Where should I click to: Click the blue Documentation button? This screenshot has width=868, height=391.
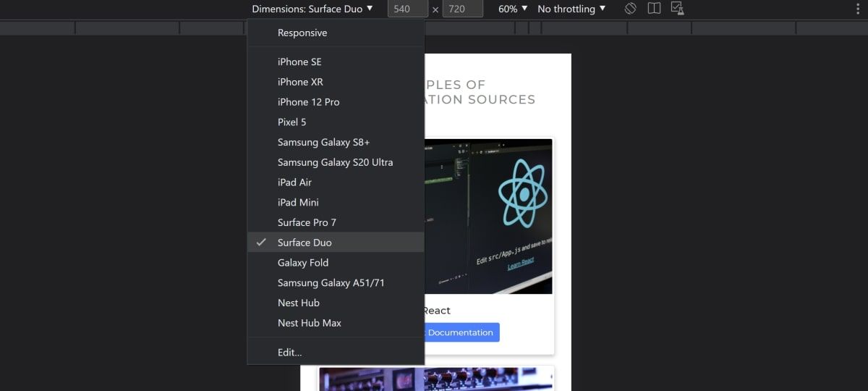pyautogui.click(x=461, y=332)
